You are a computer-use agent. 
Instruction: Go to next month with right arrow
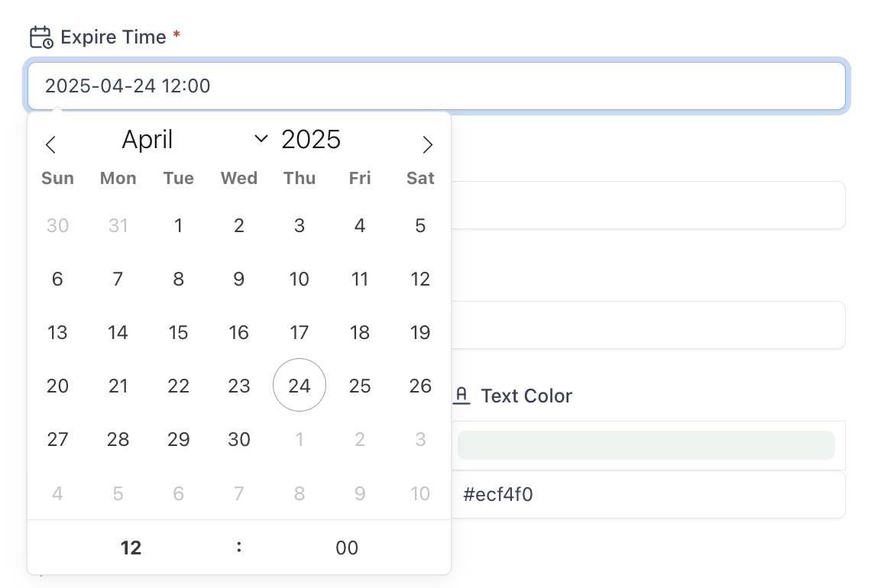pyautogui.click(x=427, y=144)
